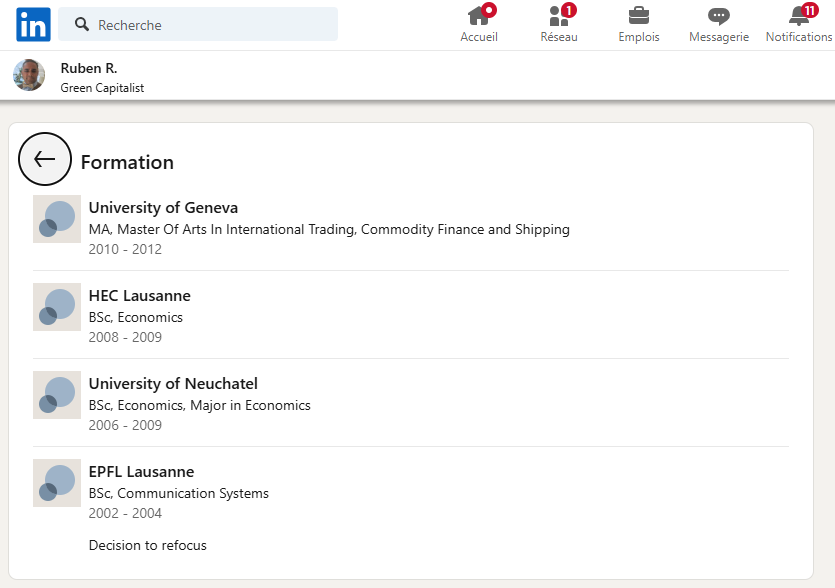
Task: Click the 2002 - 2004 dates
Action: (125, 513)
